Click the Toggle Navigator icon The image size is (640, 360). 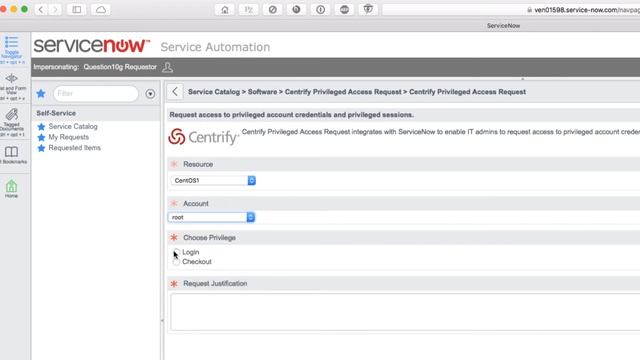(x=11, y=42)
